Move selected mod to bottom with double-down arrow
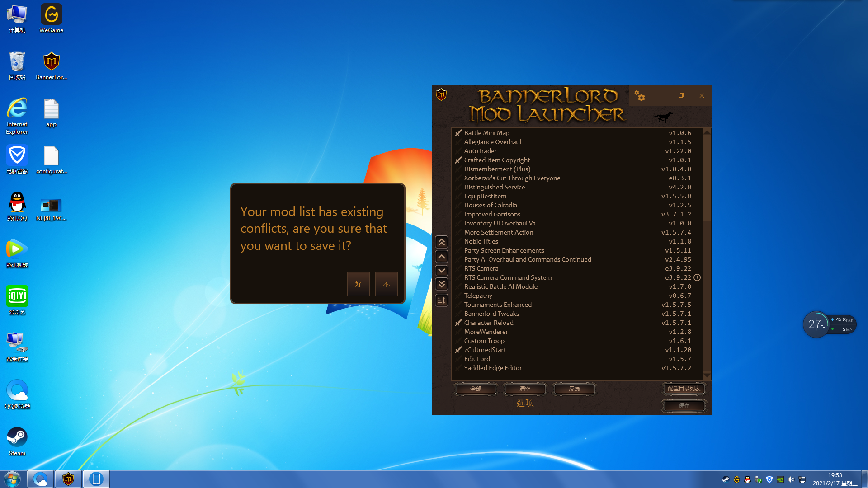 442,284
